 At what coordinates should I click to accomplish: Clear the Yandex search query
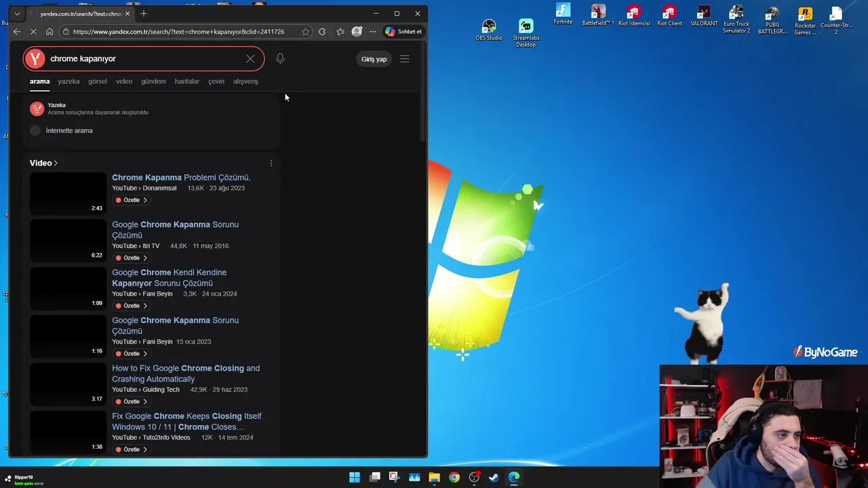tap(250, 59)
